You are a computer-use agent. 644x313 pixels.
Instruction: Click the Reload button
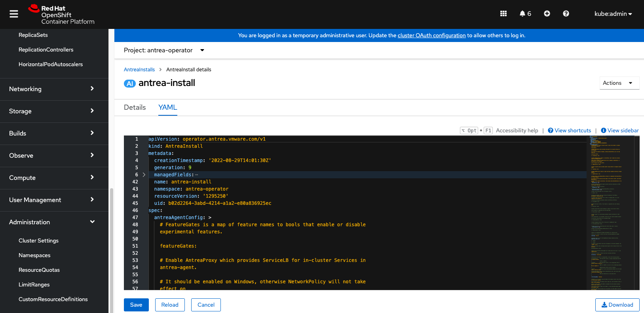[x=170, y=305]
